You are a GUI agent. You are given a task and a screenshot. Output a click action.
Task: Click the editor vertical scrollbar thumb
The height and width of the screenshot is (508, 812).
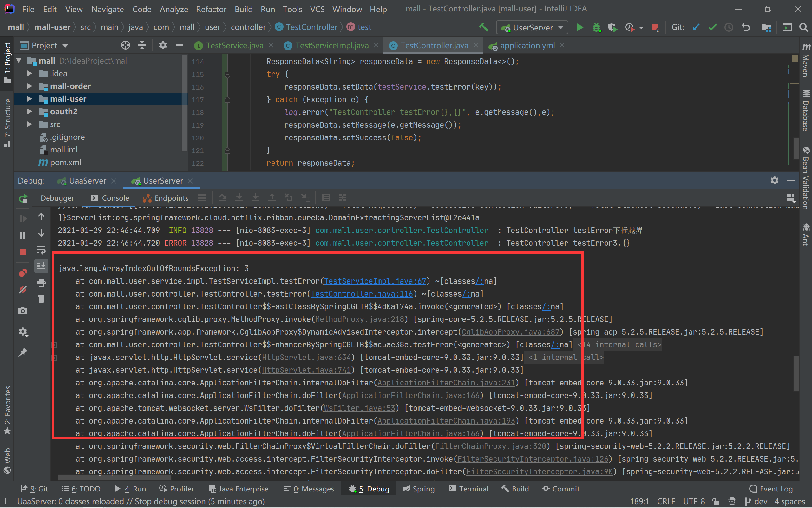[796, 148]
